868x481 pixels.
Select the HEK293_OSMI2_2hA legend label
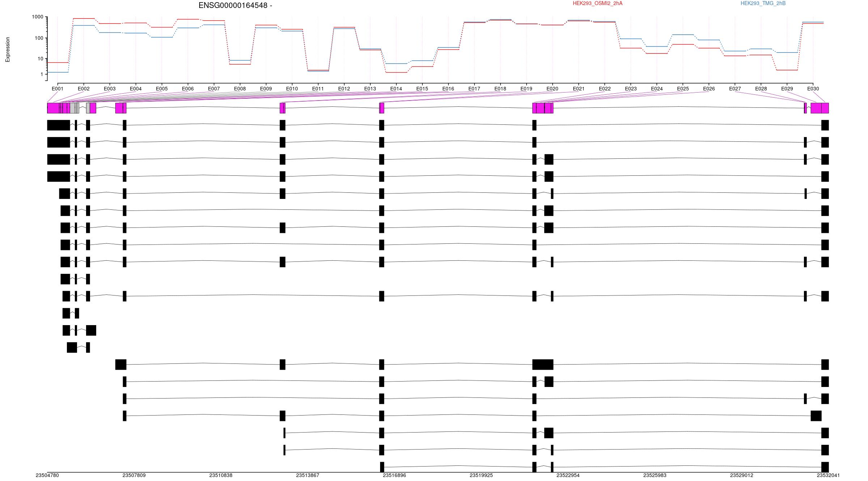pos(597,3)
